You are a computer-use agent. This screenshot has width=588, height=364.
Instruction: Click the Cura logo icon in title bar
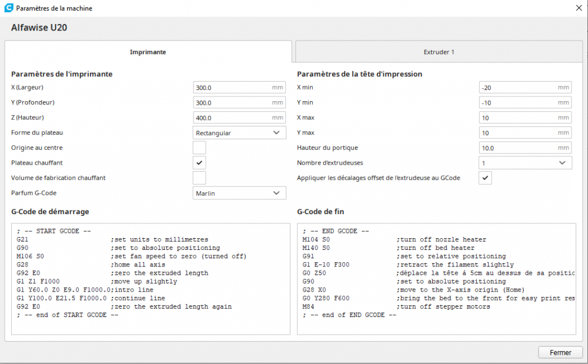8,8
